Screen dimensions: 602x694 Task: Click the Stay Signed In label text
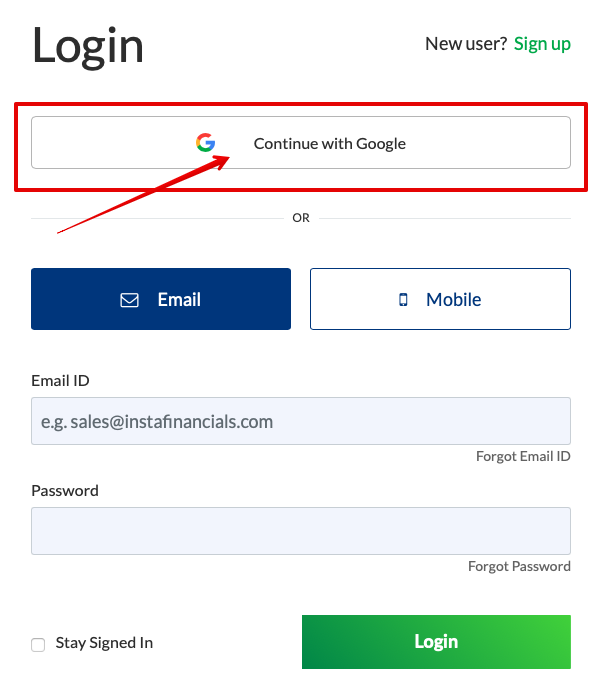pos(104,643)
